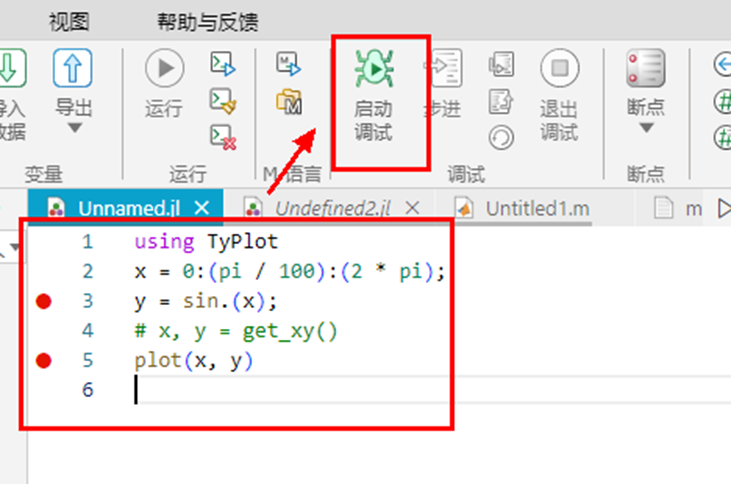Switch to the Untitled1.m tab
Screen dimensions: 731x484
[x=537, y=208]
